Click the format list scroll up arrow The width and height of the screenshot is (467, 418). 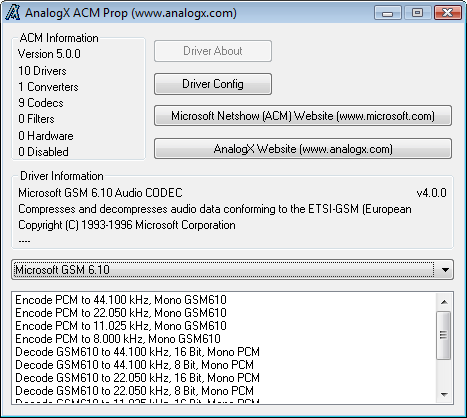[x=444, y=302]
